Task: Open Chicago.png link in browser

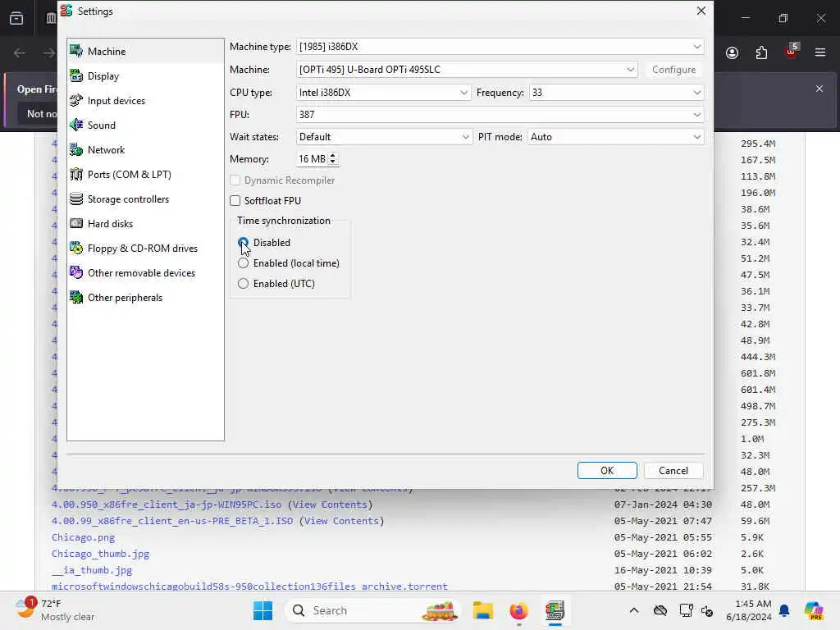Action: 83,537
